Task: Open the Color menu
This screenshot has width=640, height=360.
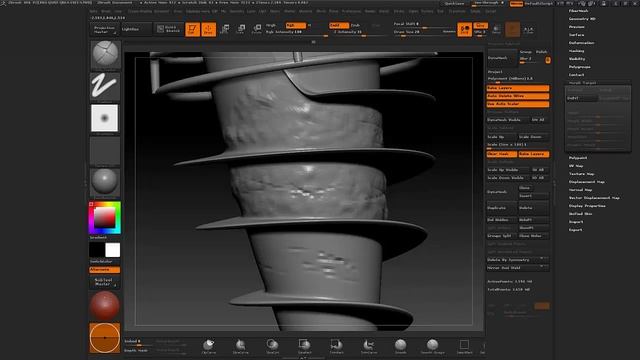Action: [118, 11]
